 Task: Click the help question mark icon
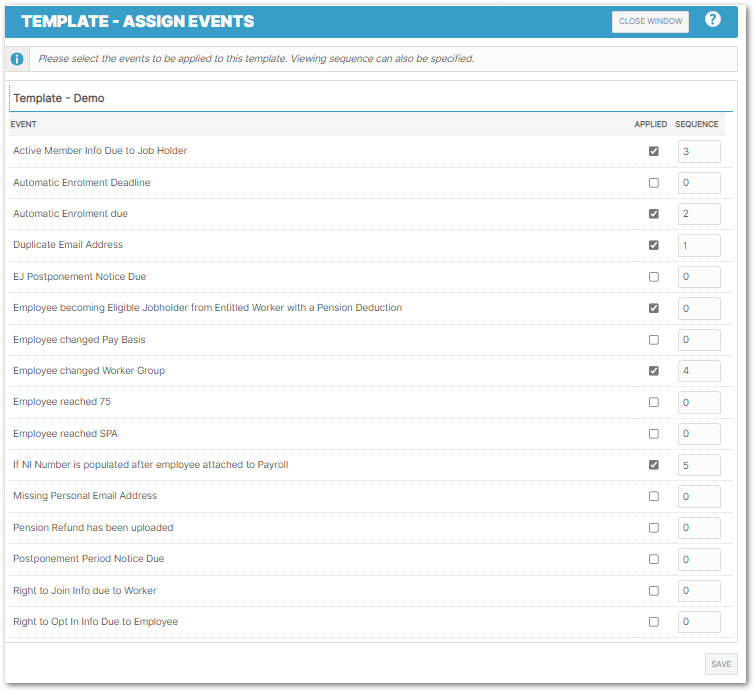[713, 20]
